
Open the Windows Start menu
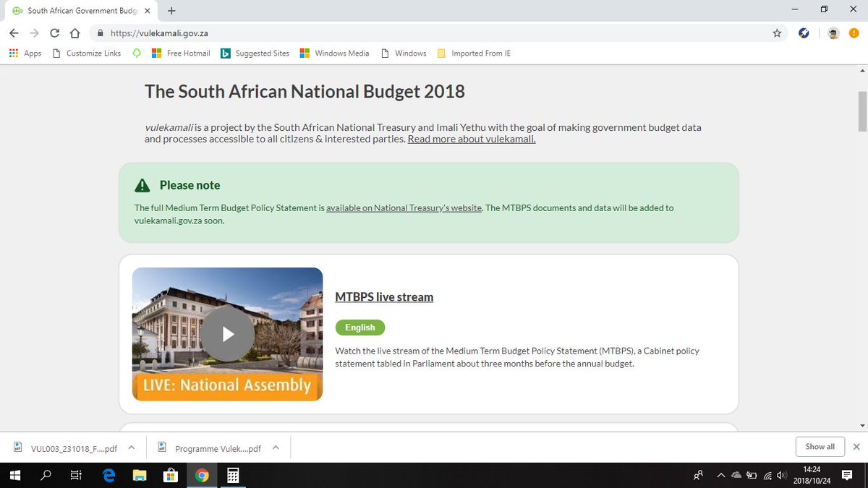click(15, 475)
